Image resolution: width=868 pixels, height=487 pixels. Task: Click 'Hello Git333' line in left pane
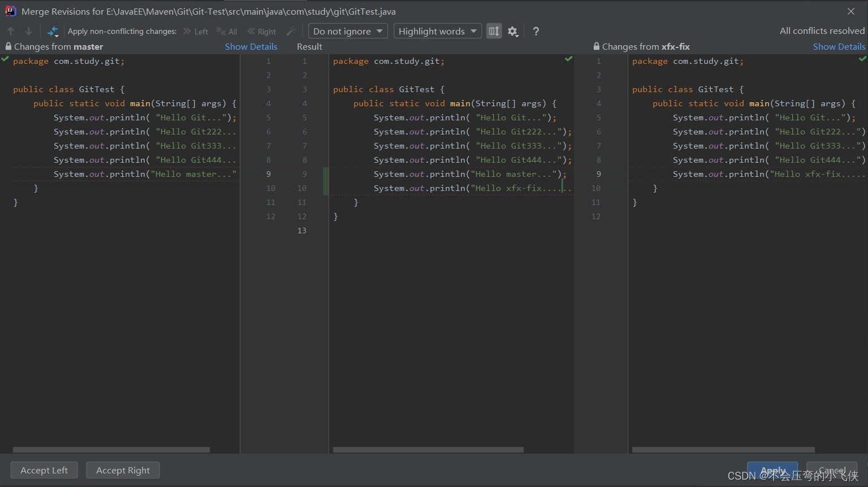145,146
